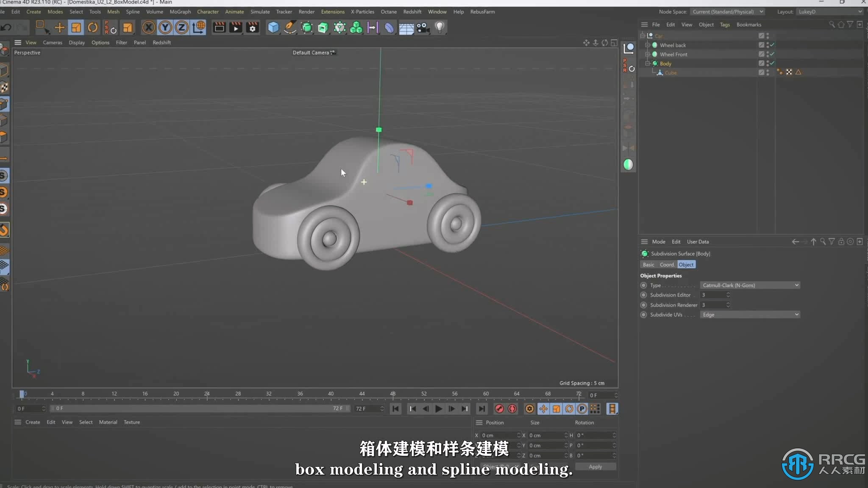This screenshot has height=488, width=868.
Task: Switch to the Basic tab
Action: (x=648, y=264)
